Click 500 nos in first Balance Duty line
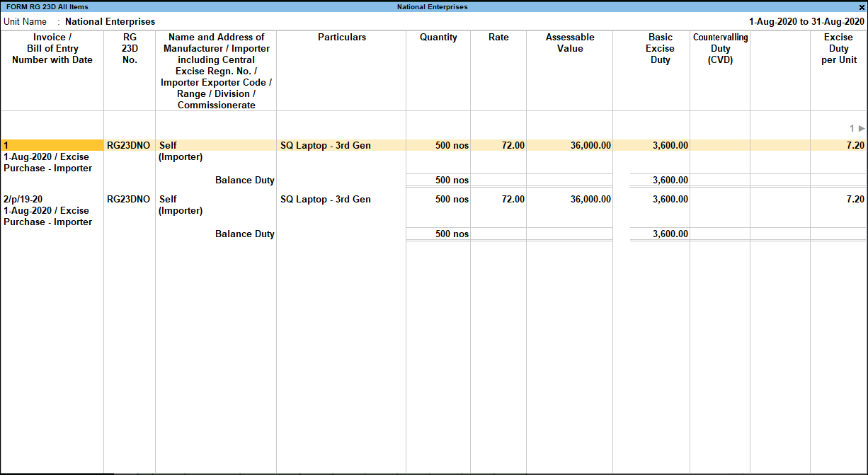This screenshot has width=868, height=475. 452,180
